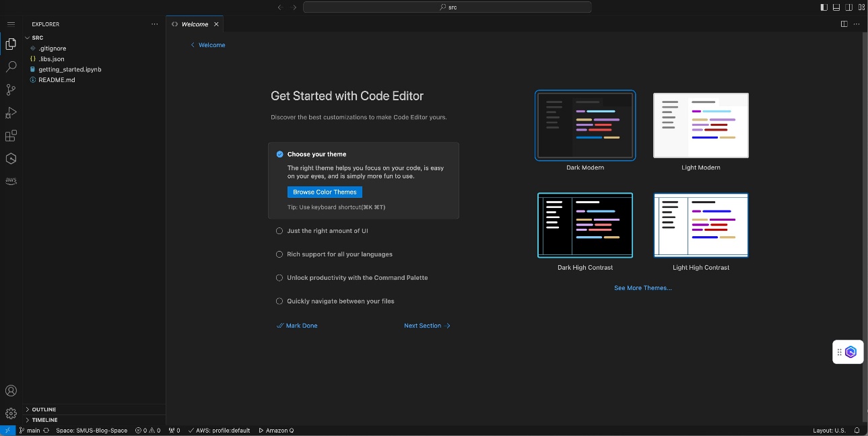The image size is (868, 436).
Task: Click Browse Color Themes button
Action: coord(325,192)
